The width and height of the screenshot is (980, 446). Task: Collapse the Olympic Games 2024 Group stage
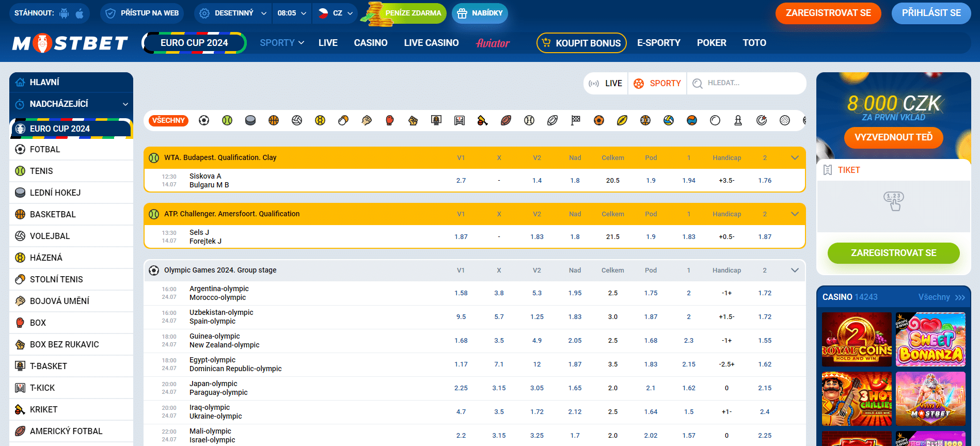coord(795,270)
